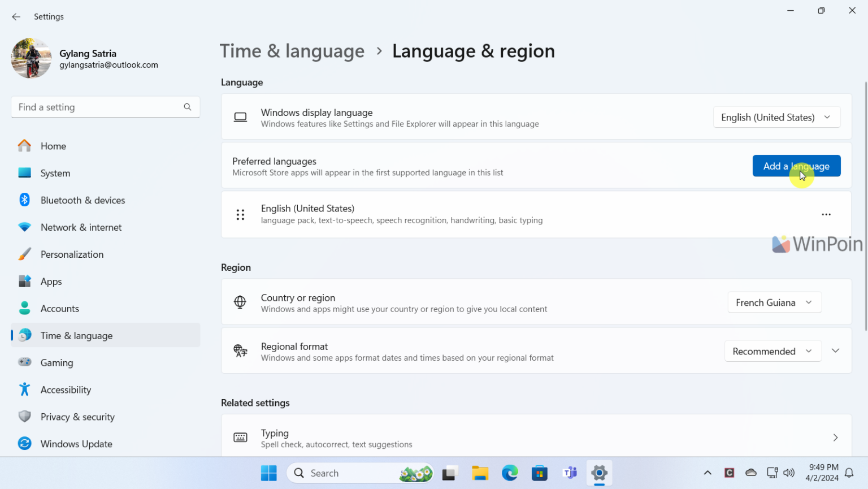Image resolution: width=868 pixels, height=489 pixels.
Task: Click the English (United States) language row
Action: [x=536, y=214]
